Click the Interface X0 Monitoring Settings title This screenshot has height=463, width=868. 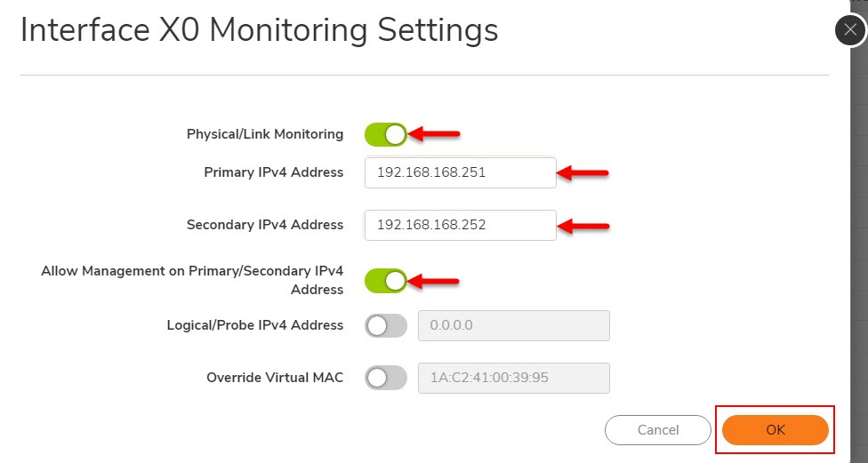(x=259, y=30)
